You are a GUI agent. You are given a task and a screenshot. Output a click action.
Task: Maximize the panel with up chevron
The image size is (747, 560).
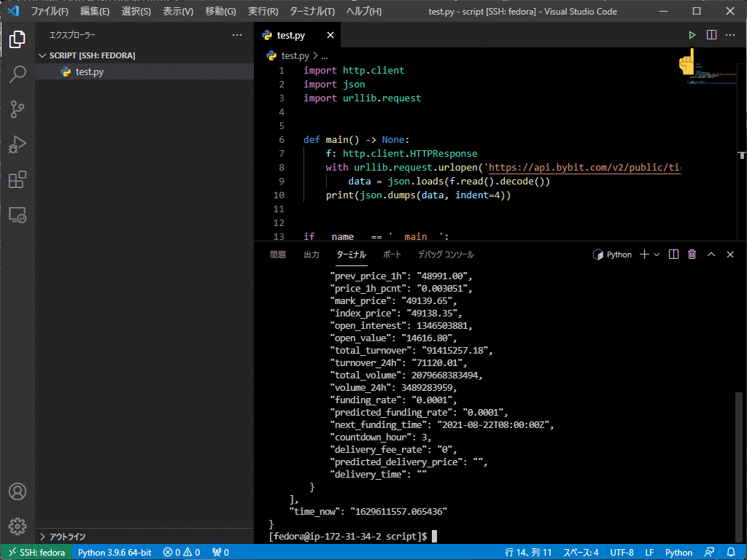[x=711, y=254]
